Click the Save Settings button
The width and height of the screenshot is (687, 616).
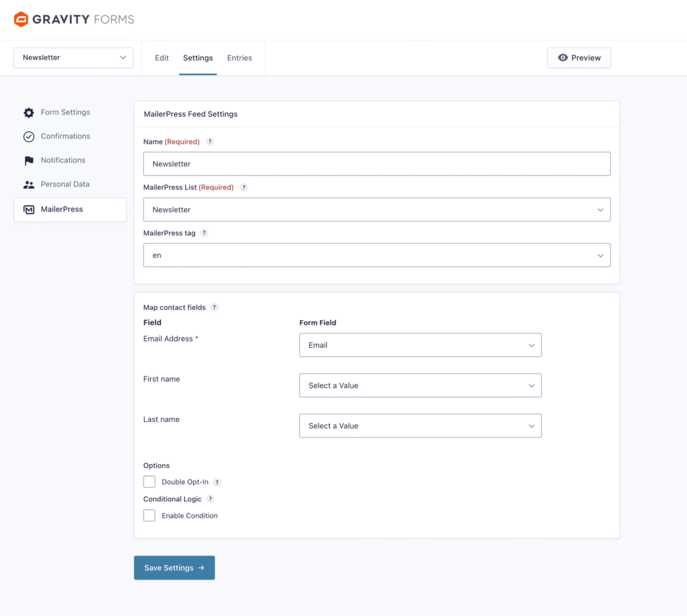point(174,567)
